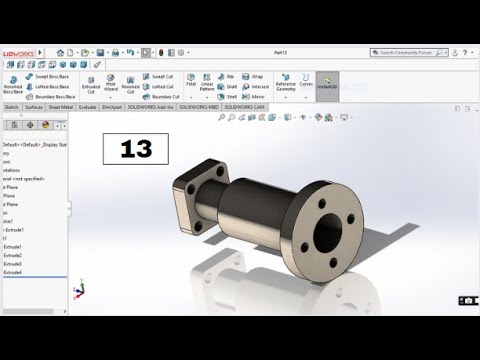The height and width of the screenshot is (360, 480).
Task: Select the Swept Cut tool
Action: 158,77
